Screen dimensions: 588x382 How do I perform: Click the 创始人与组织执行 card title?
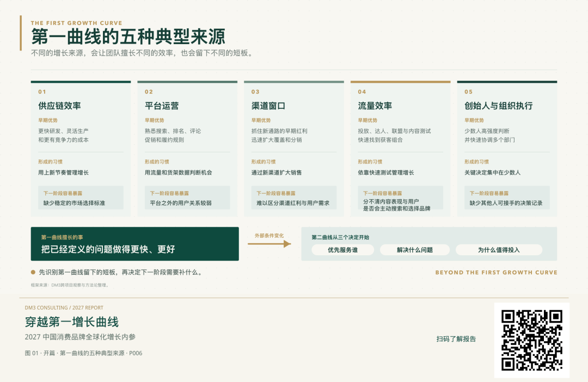coord(498,106)
